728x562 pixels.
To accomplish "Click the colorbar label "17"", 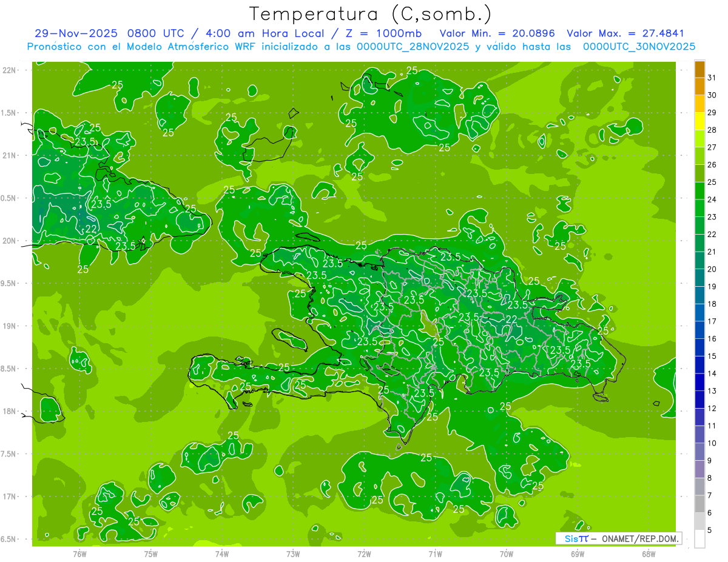I will (x=712, y=321).
